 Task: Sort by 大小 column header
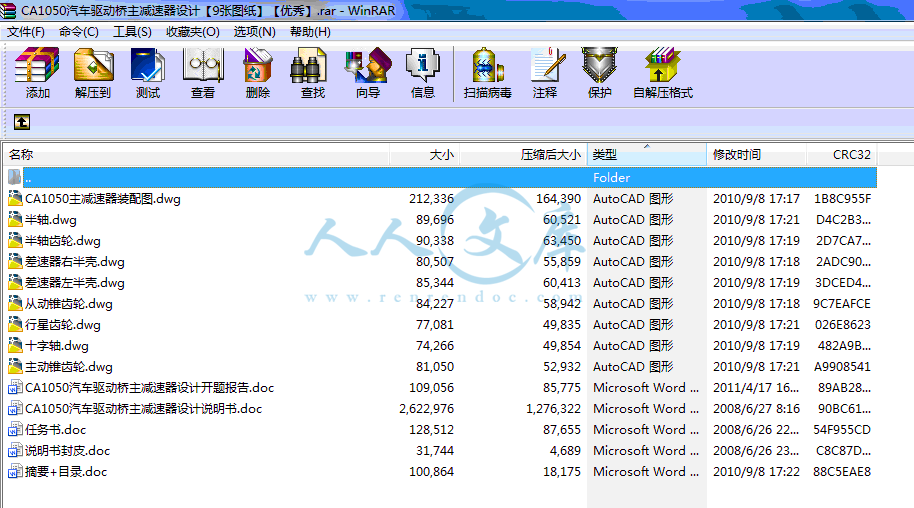click(424, 155)
